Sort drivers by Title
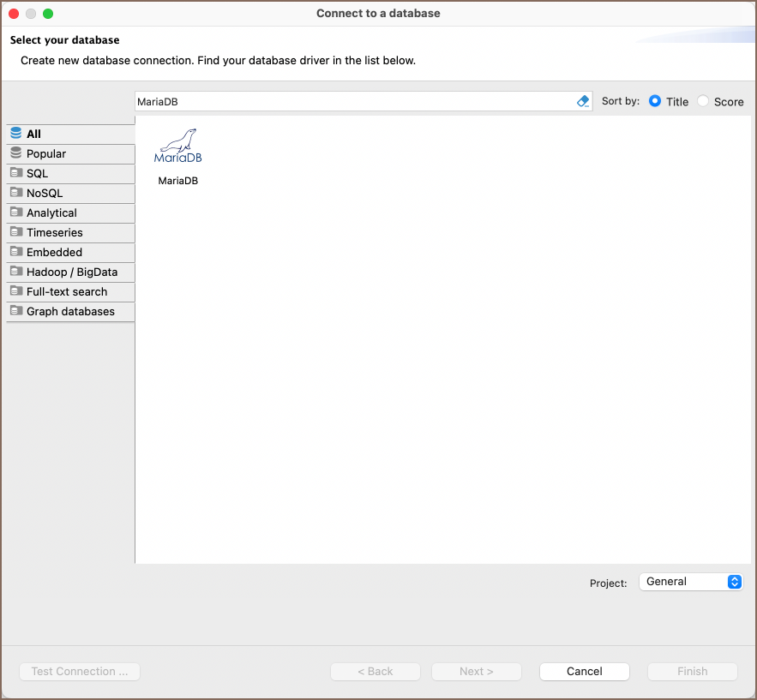Screen dimensions: 757x700 (x=655, y=101)
